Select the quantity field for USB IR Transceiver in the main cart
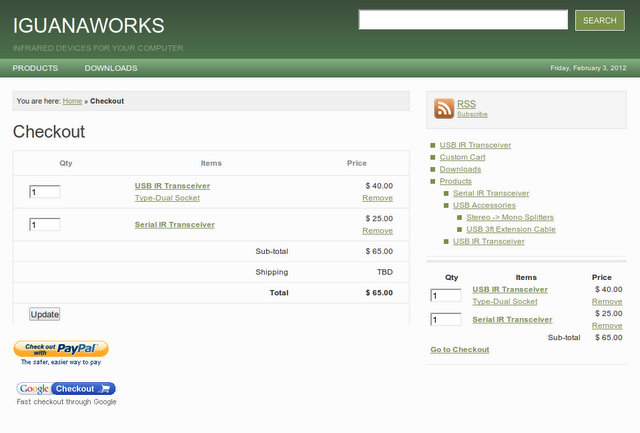640x433 pixels. tap(45, 192)
